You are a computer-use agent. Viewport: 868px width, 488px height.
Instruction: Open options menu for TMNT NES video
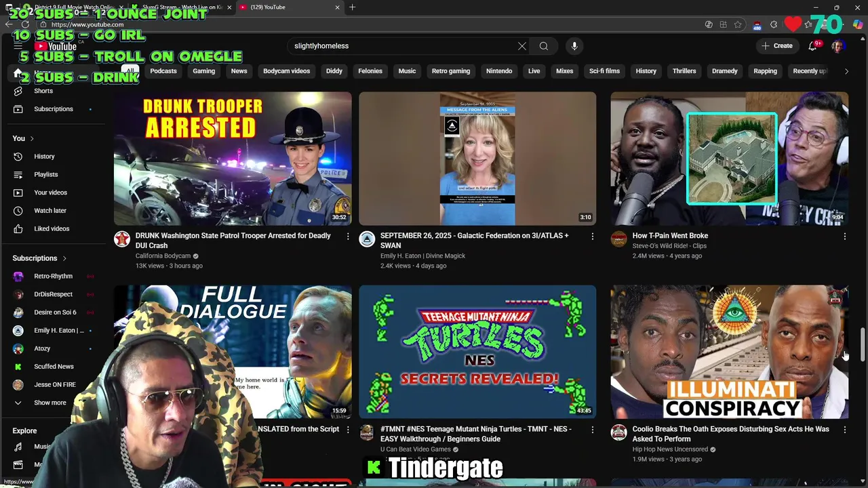(x=593, y=430)
